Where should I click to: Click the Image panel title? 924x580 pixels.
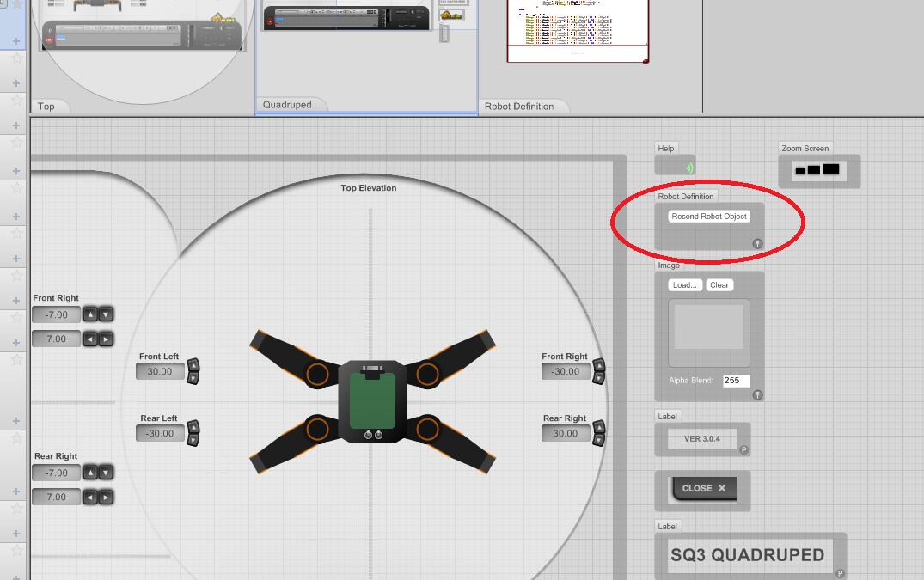click(x=669, y=266)
